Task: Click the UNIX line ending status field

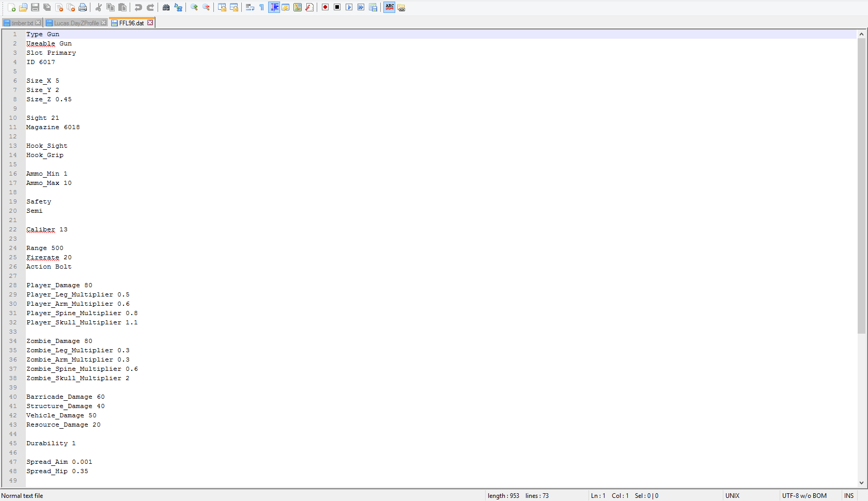Action: [x=732, y=496]
